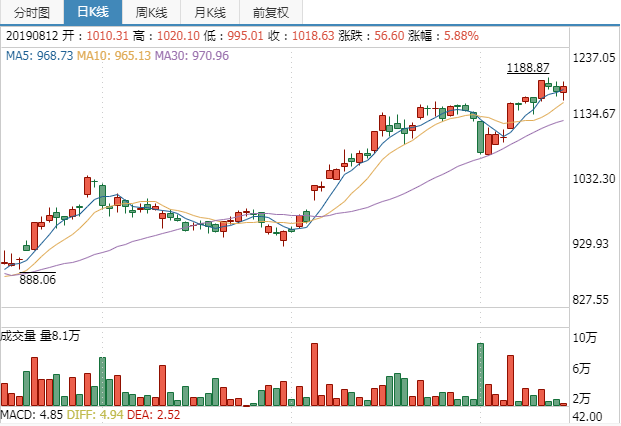621x426 pixels.
Task: Click the percent change 5.88%
Action: [x=461, y=36]
